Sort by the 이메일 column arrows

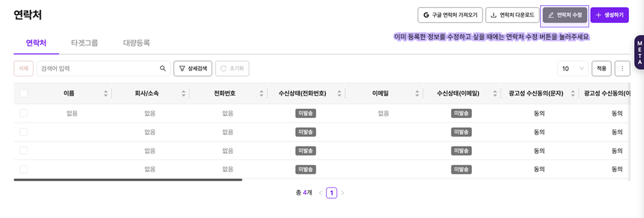[417, 93]
